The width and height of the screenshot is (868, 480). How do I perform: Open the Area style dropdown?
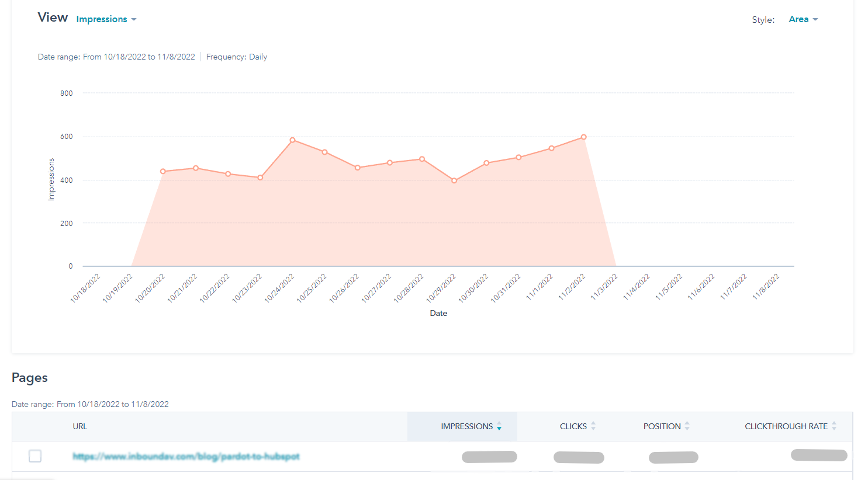tap(803, 19)
